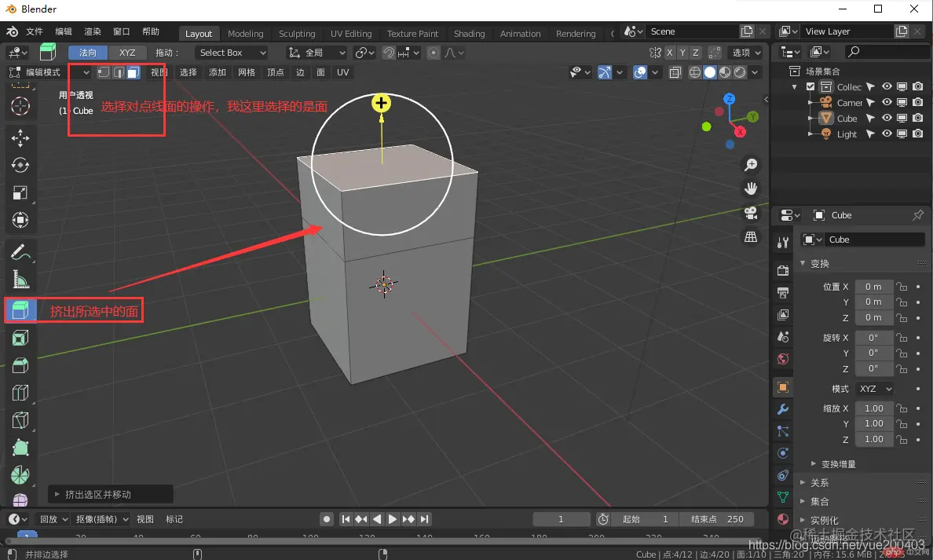Select the Loop Cut tool

tap(20, 393)
